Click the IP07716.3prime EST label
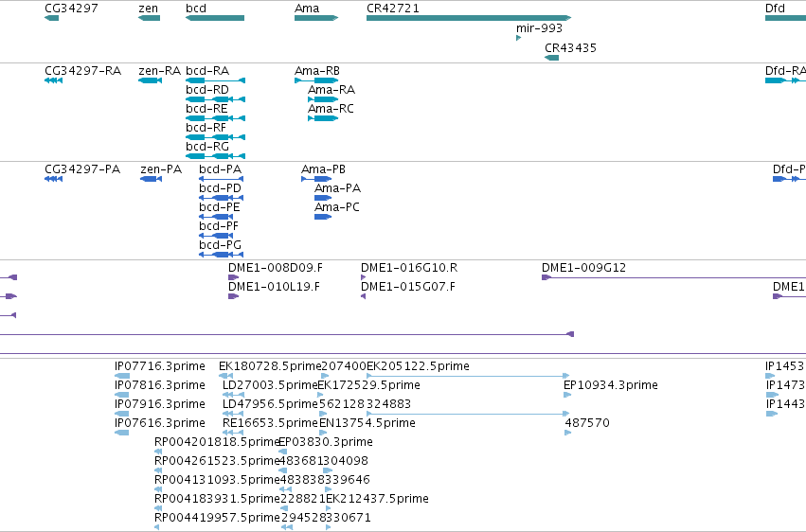Image resolution: width=806 pixels, height=532 pixels. tap(160, 366)
